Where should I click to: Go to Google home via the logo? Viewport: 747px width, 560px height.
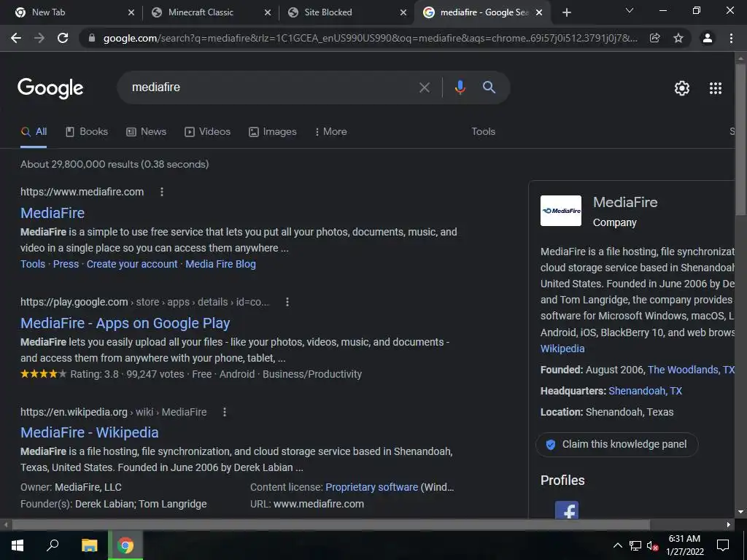[50, 88]
